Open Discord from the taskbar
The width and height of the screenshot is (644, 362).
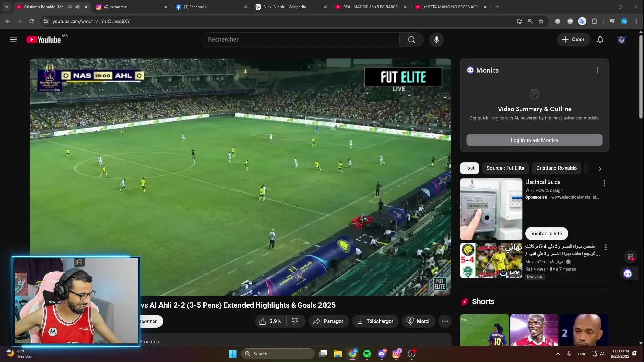point(382,354)
